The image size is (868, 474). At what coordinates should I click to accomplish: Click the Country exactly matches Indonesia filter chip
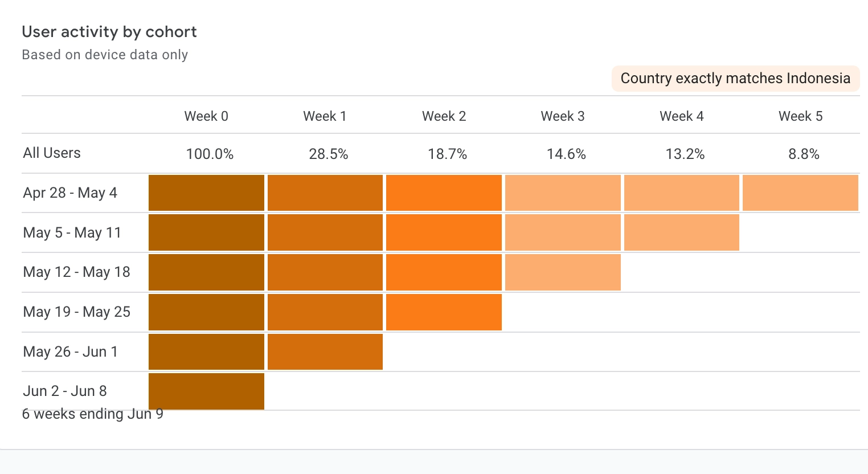pos(735,79)
